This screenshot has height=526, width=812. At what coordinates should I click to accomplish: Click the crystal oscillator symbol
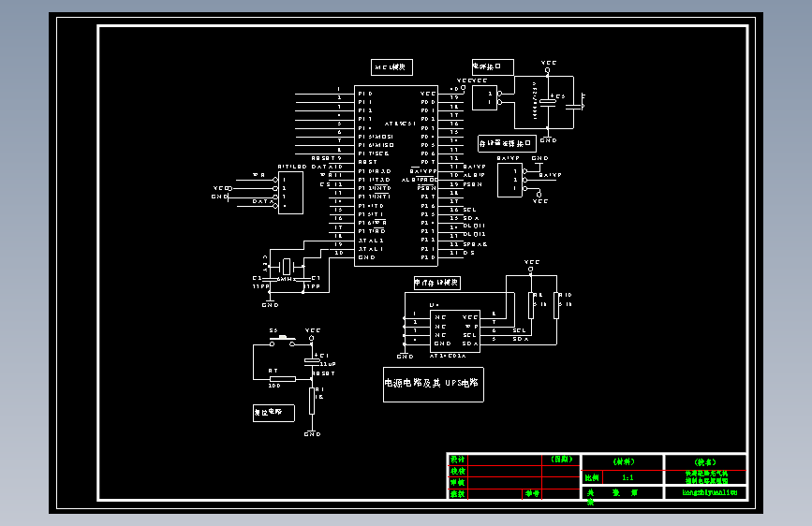click(287, 267)
